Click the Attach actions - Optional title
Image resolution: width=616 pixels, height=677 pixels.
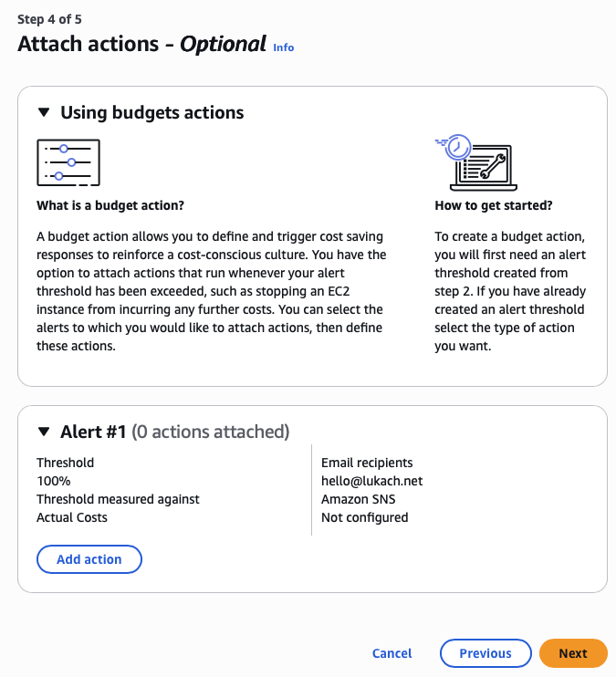[141, 44]
